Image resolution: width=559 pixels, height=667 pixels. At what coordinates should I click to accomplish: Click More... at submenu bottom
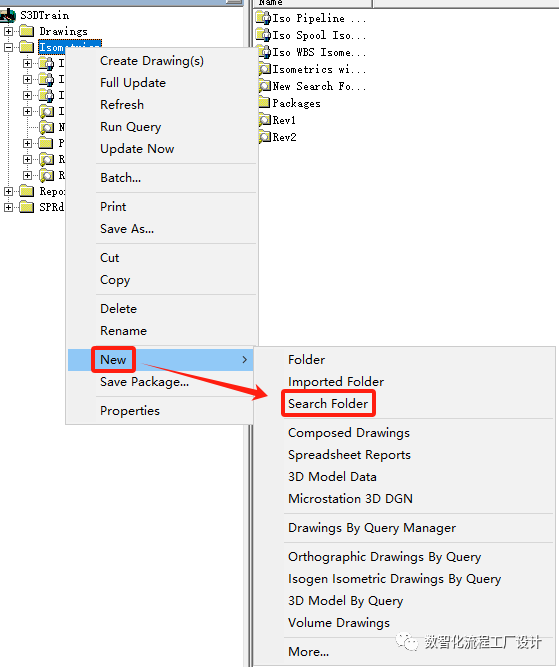coord(308,652)
